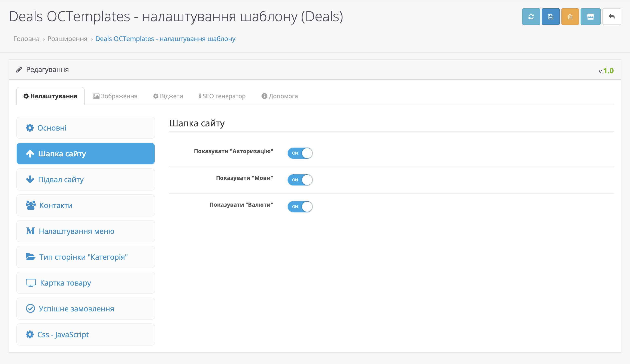Select Підвал сайту in the sidebar

click(85, 179)
